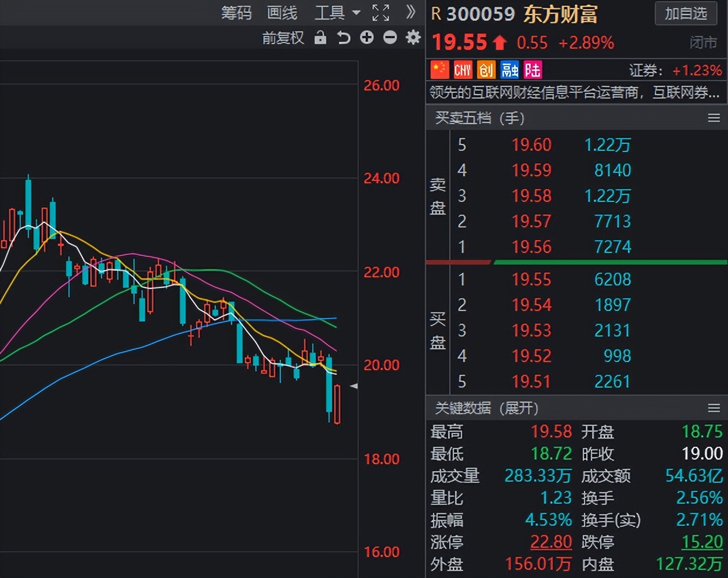
Task: Zoom out using the minus icon
Action: click(390, 37)
